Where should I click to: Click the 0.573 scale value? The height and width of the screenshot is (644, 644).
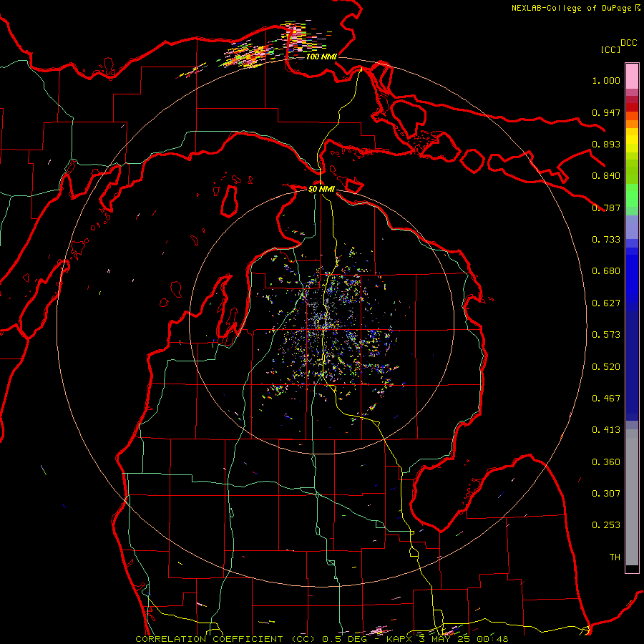(606, 335)
